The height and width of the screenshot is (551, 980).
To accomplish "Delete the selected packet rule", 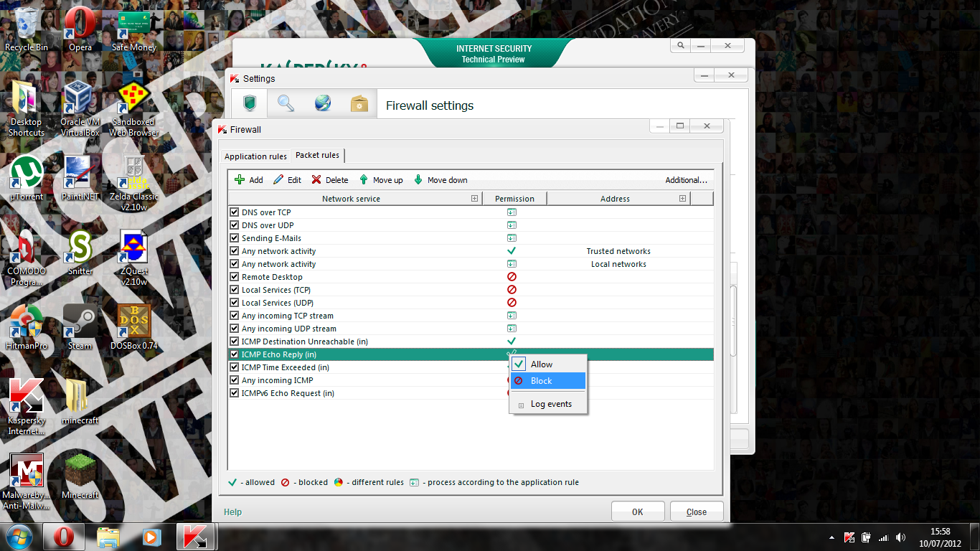I will pos(329,180).
